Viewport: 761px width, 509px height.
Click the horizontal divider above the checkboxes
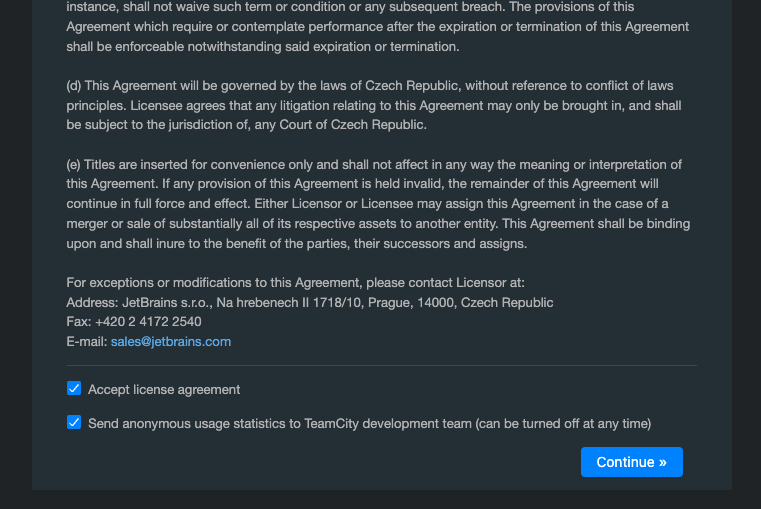click(381, 365)
